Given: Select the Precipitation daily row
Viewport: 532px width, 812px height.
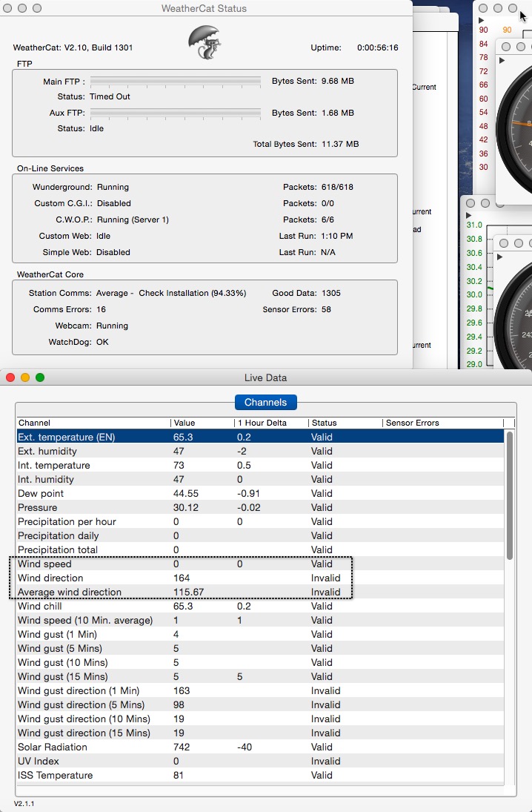Looking at the screenshot, I should [x=260, y=535].
